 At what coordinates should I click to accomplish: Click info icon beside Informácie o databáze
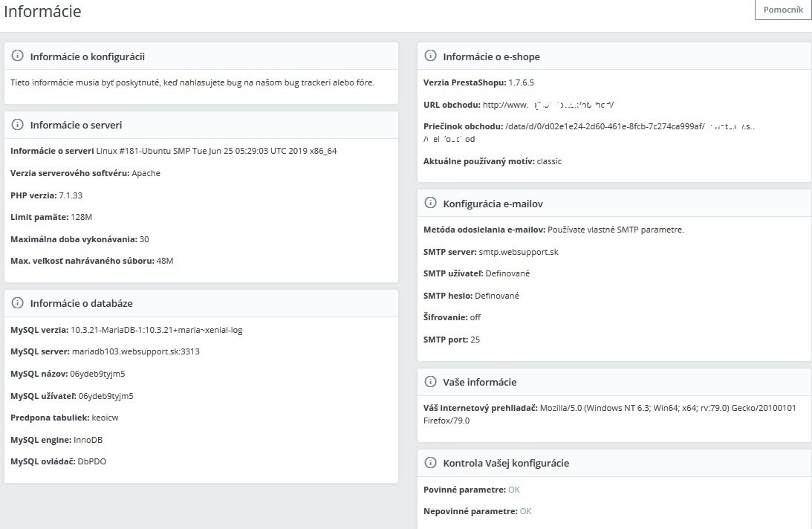tap(18, 303)
